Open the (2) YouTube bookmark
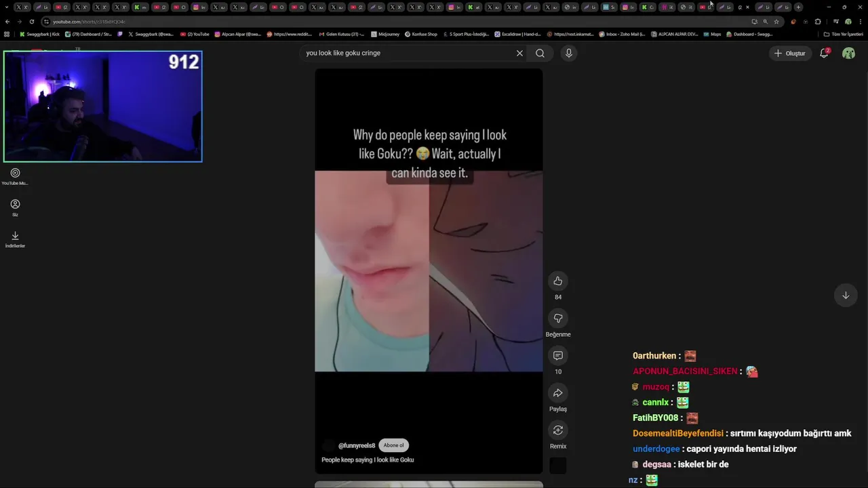The width and height of the screenshot is (868, 488). coord(195,34)
